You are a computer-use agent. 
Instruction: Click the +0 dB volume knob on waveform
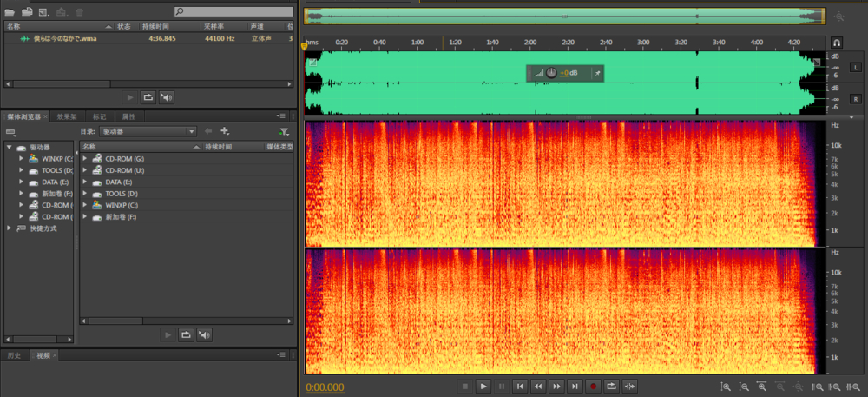pyautogui.click(x=552, y=73)
